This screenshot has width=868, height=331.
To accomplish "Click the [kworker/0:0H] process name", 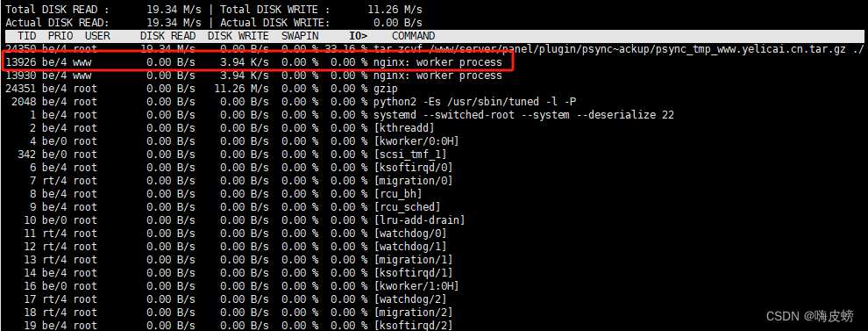I will coord(416,141).
